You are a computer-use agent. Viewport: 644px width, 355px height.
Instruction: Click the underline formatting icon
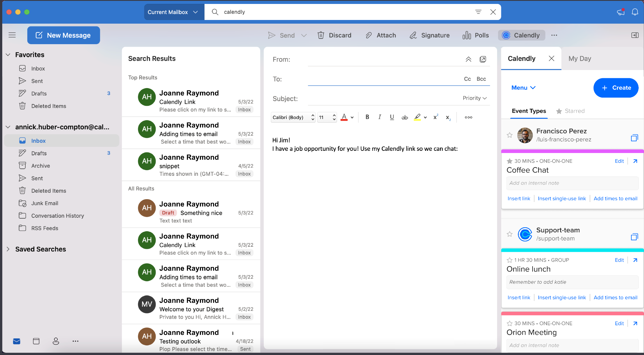pos(391,117)
